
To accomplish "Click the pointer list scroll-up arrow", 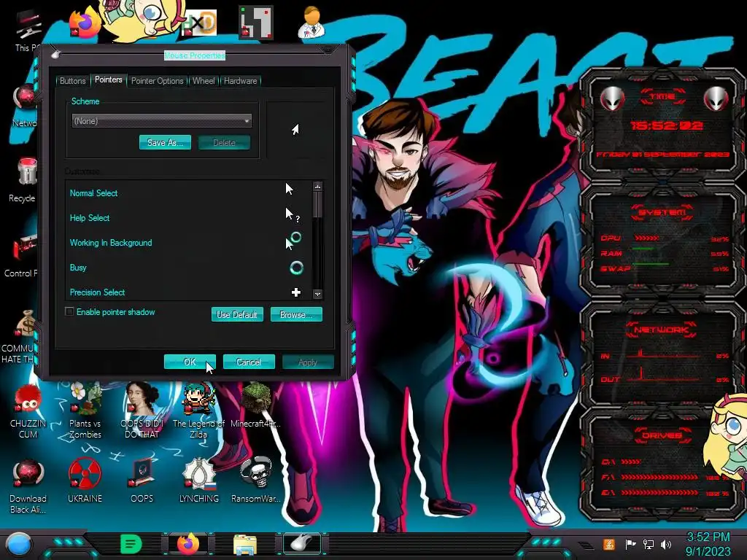I will tap(318, 186).
